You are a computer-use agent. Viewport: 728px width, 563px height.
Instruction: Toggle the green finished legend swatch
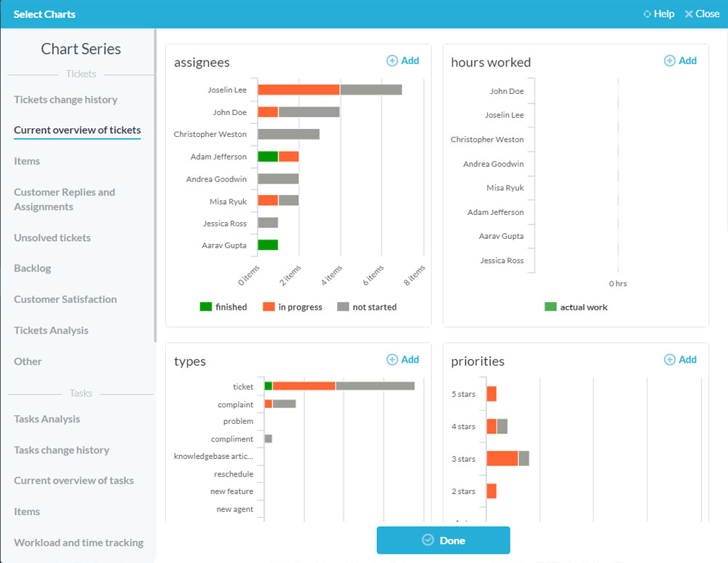click(x=205, y=307)
